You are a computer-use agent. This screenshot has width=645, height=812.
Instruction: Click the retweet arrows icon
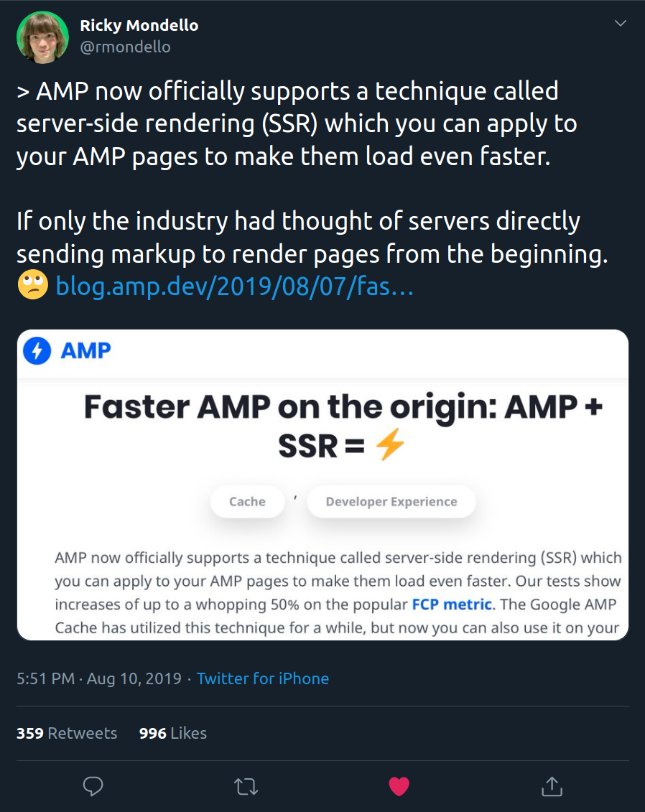(x=246, y=787)
